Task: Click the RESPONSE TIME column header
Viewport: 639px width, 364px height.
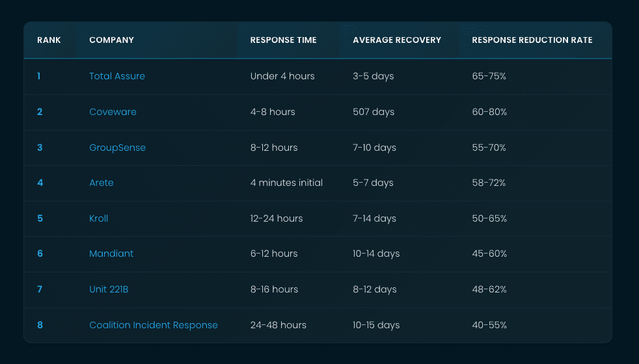Action: click(x=283, y=40)
